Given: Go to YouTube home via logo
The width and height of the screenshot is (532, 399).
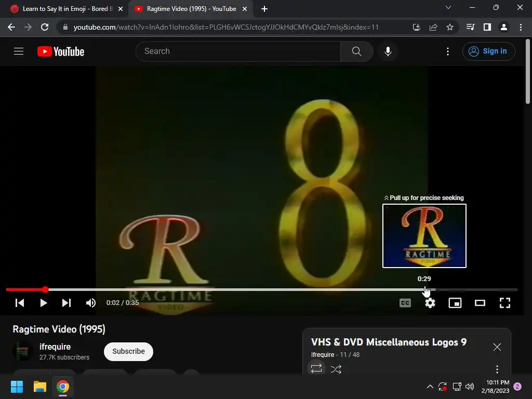Looking at the screenshot, I should click(x=61, y=51).
